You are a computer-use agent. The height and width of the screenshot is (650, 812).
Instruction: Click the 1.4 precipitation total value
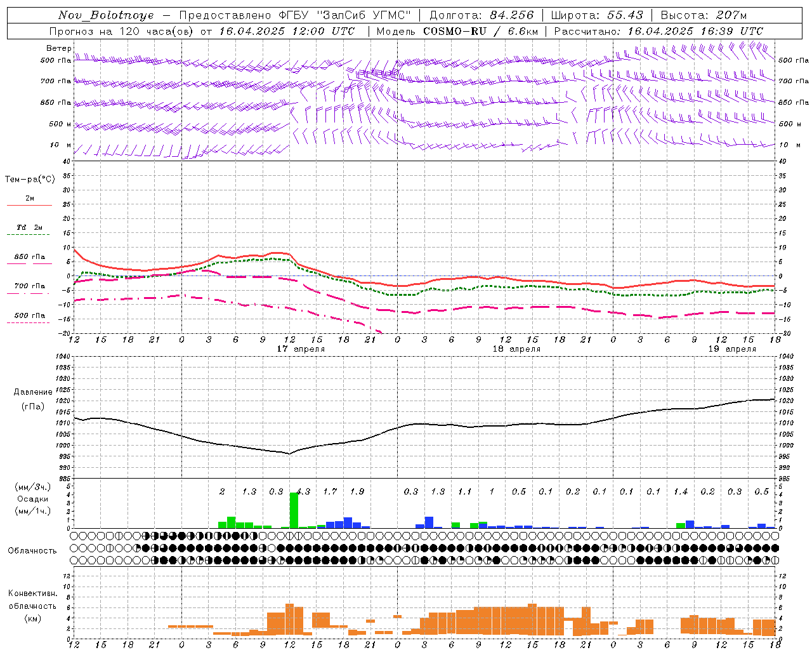(681, 491)
